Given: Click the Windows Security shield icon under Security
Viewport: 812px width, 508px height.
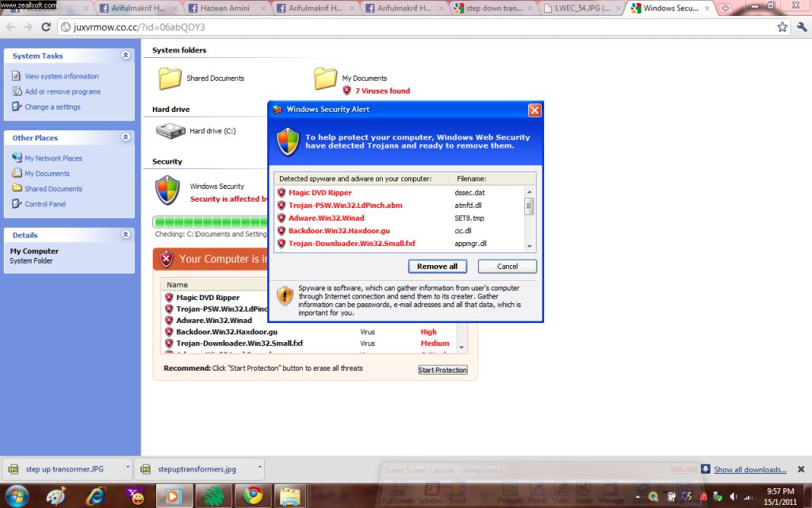Looking at the screenshot, I should pos(167,190).
